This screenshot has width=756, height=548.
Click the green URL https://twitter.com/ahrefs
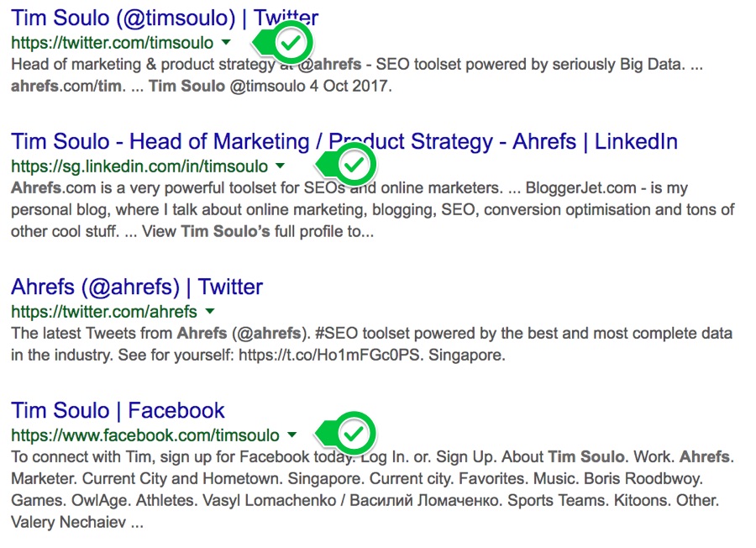click(x=104, y=312)
